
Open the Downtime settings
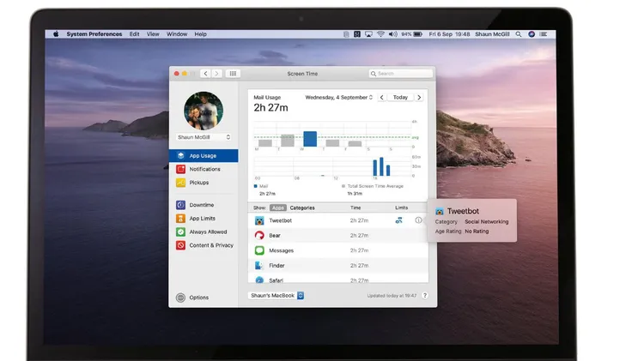point(201,205)
